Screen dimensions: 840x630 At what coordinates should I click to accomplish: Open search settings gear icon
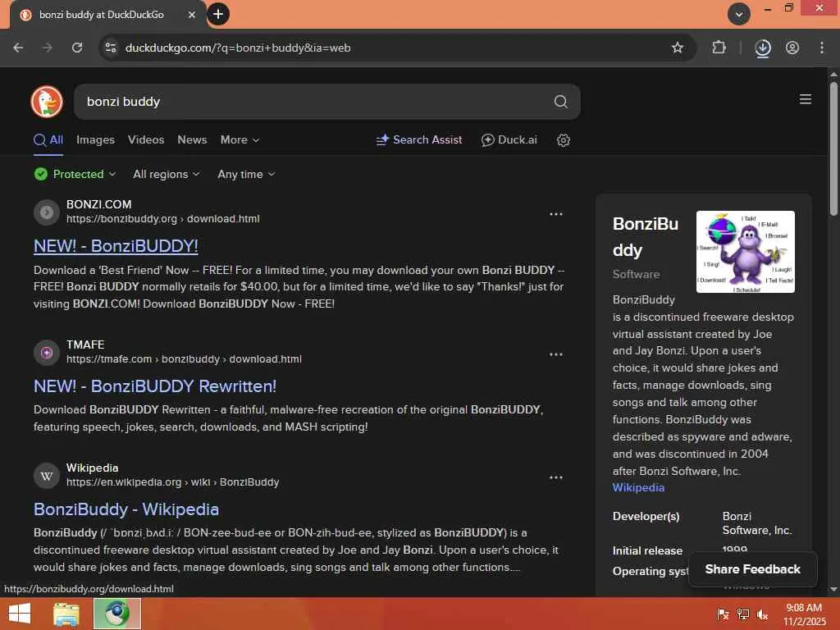pos(563,139)
